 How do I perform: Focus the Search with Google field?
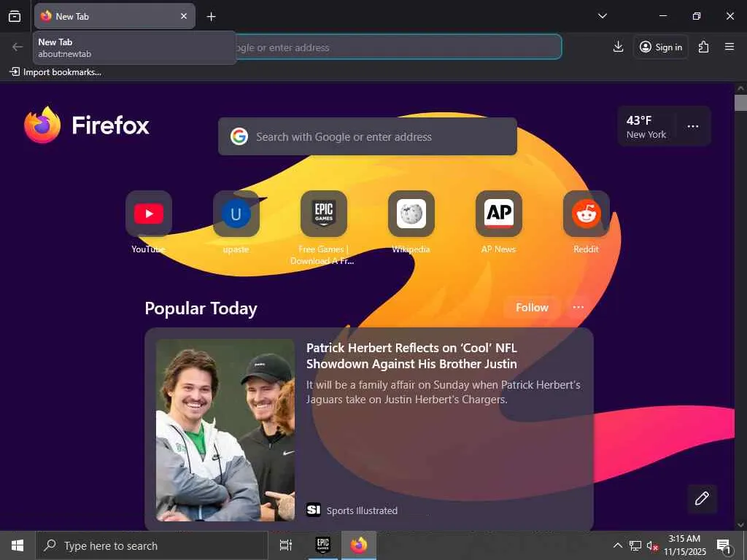click(368, 136)
